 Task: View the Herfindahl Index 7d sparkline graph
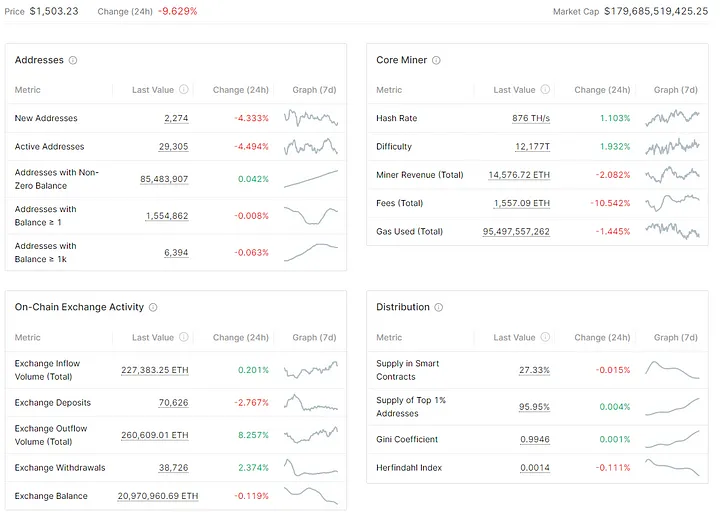(672, 467)
